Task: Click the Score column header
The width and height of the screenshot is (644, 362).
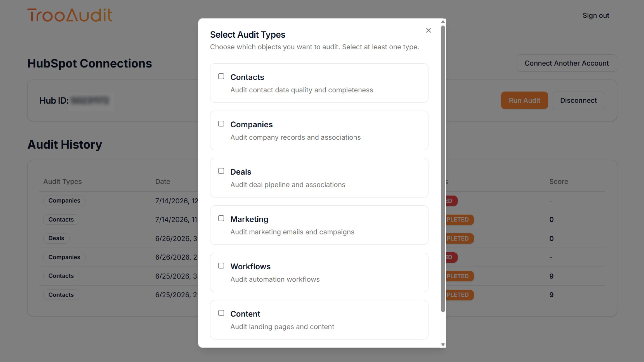Action: click(558, 181)
